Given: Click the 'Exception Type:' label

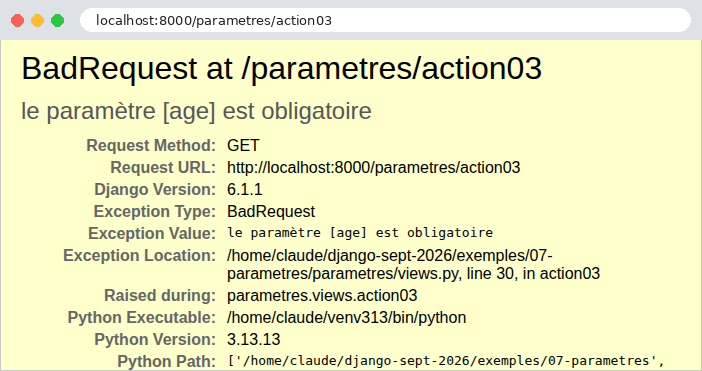Looking at the screenshot, I should [154, 211].
